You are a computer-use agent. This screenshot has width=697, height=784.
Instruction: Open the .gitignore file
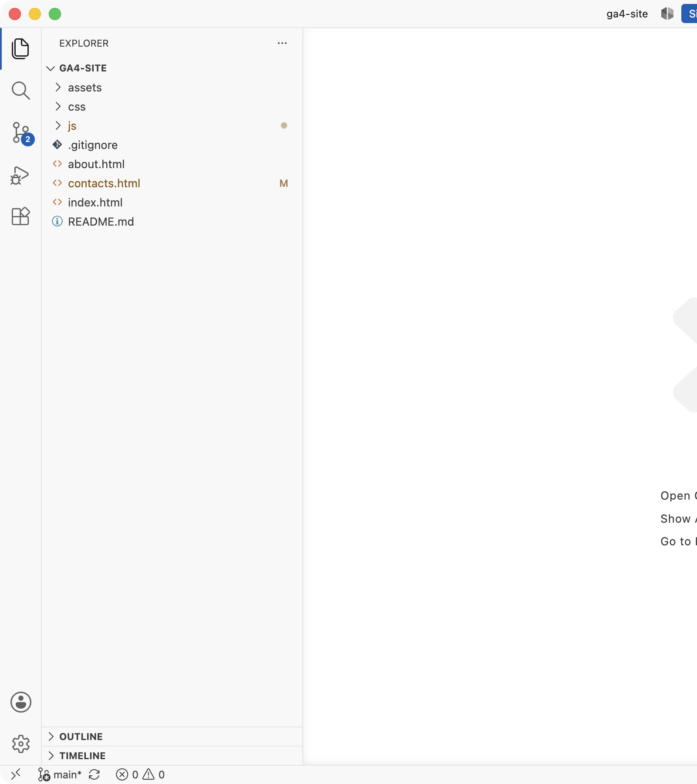(172, 145)
